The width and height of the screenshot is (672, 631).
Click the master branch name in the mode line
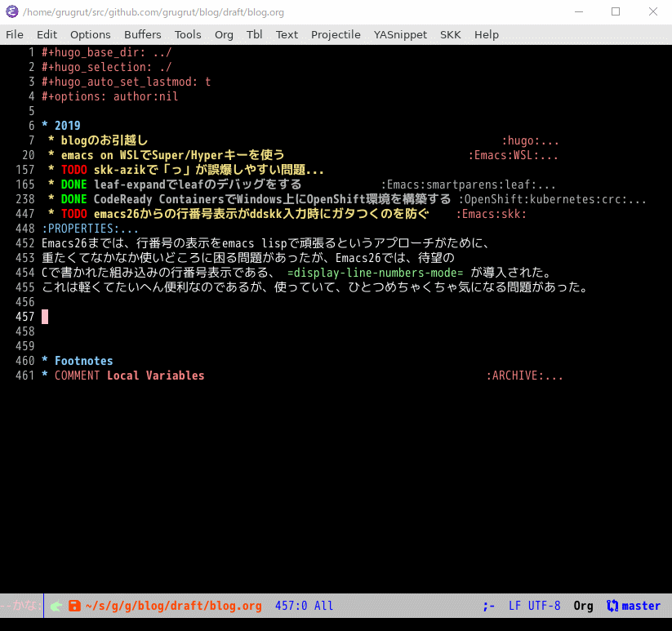[641, 606]
